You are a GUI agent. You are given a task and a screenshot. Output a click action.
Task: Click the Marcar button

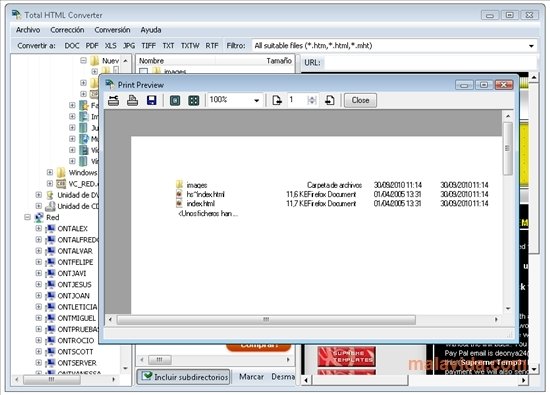251,377
